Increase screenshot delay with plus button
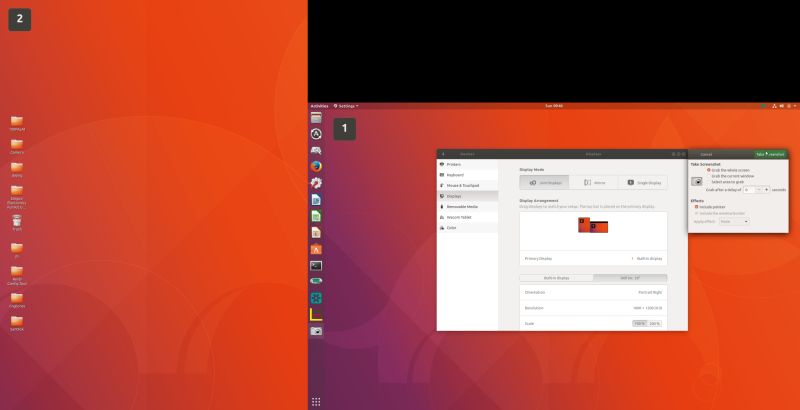This screenshot has height=410, width=800. pyautogui.click(x=766, y=190)
